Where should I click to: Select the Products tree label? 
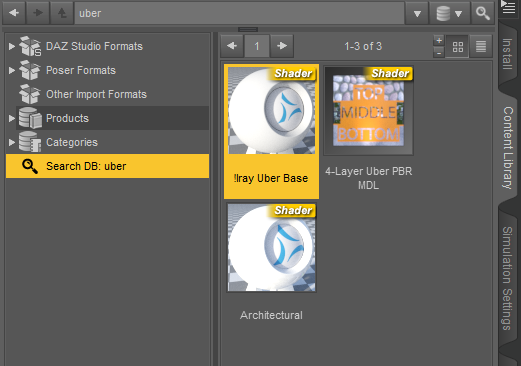[67, 118]
